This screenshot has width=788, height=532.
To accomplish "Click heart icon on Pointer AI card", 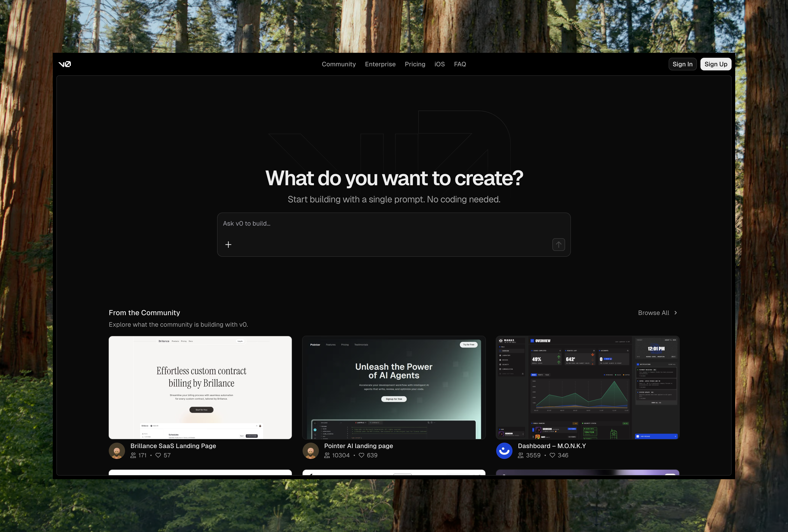I will 362,455.
